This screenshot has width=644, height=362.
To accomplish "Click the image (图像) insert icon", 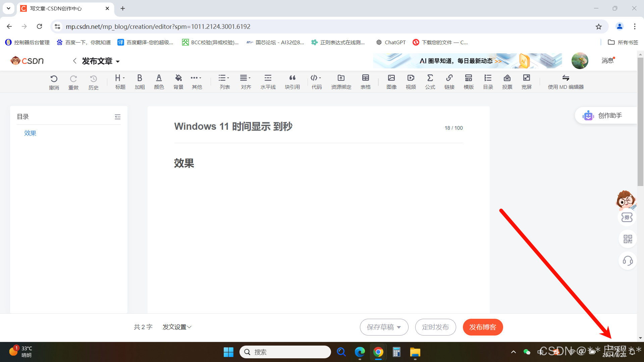I will [391, 81].
